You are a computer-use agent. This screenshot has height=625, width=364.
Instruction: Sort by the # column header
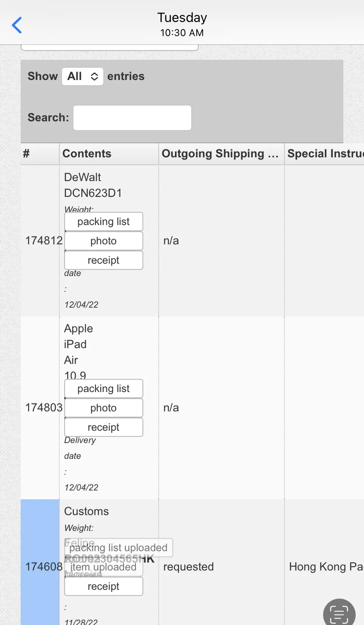pos(40,154)
